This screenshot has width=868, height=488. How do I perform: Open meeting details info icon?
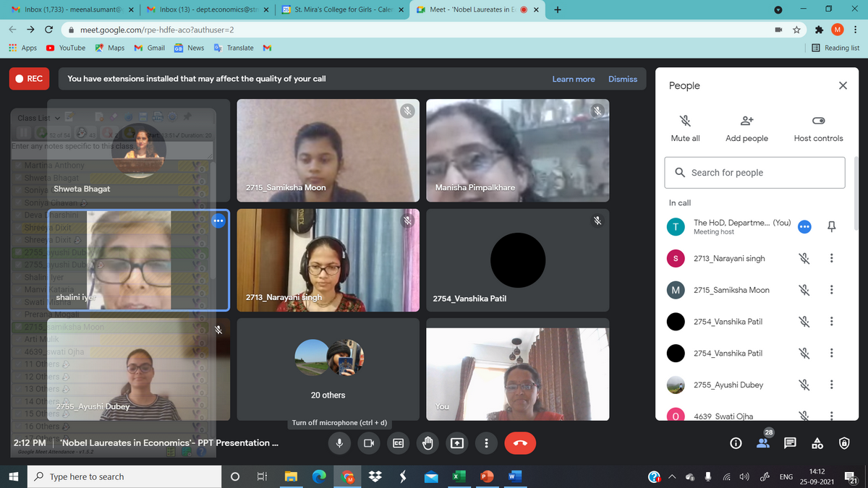pos(735,443)
